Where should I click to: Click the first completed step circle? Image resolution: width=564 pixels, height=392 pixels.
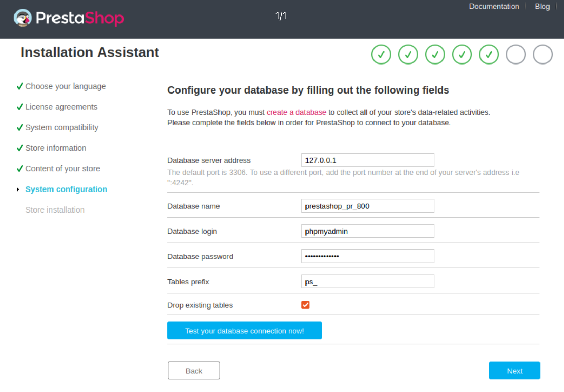pos(381,55)
